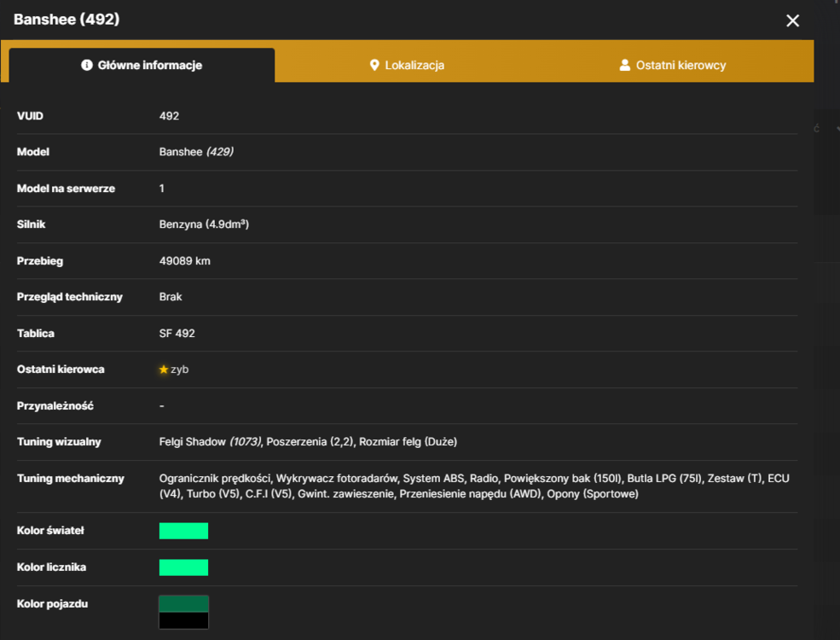Viewport: 840px width, 640px height.
Task: Click the 'Tuning mechaniczny' label
Action: (71, 478)
